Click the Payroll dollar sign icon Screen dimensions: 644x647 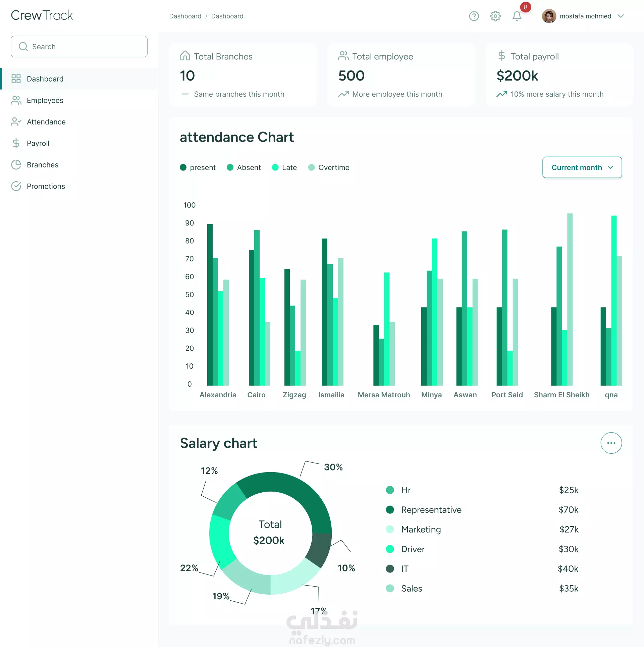[16, 143]
